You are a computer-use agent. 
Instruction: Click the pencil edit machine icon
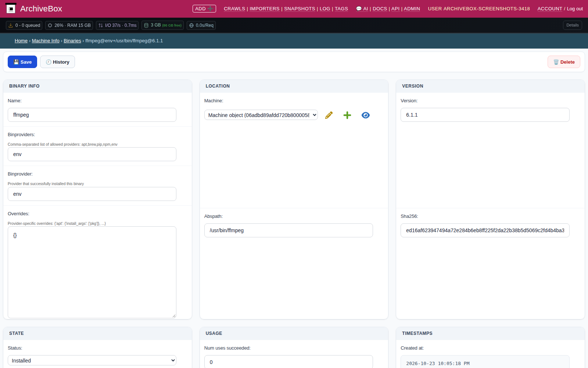pos(329,115)
